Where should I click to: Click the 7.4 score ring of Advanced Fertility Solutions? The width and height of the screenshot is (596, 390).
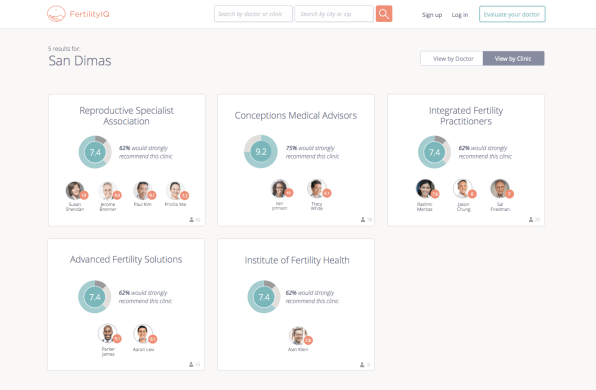tap(95, 296)
